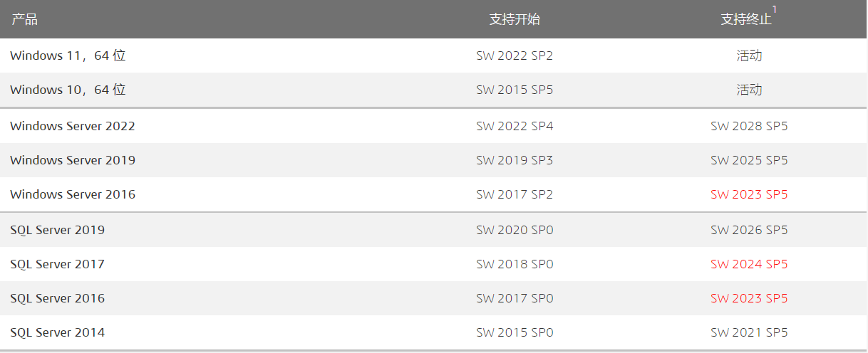Click the 产品 column header
The width and height of the screenshot is (868, 353).
click(x=24, y=20)
